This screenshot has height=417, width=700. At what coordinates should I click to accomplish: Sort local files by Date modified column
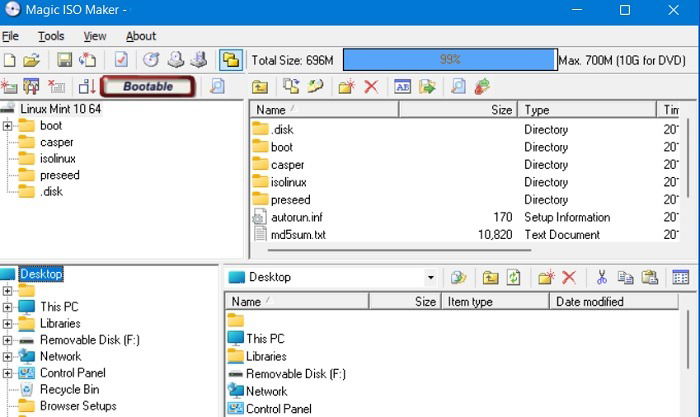pos(614,302)
